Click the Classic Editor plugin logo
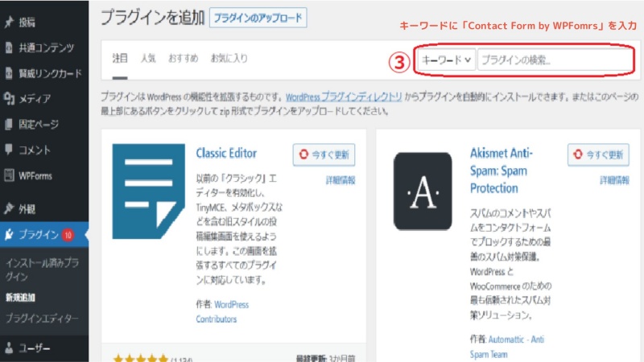This screenshot has height=362, width=644. click(x=149, y=191)
